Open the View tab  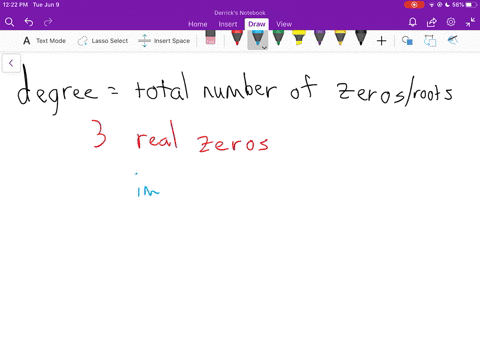pyautogui.click(x=284, y=24)
